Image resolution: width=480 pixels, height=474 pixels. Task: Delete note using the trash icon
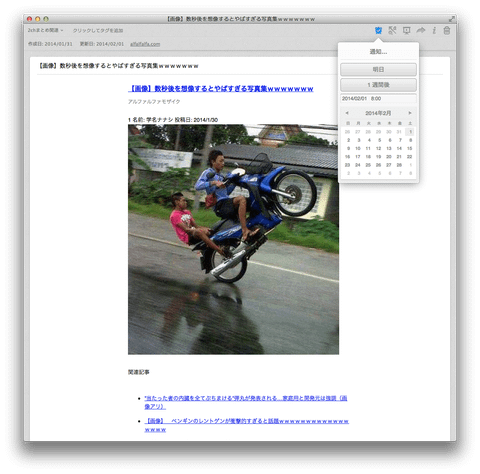click(447, 30)
